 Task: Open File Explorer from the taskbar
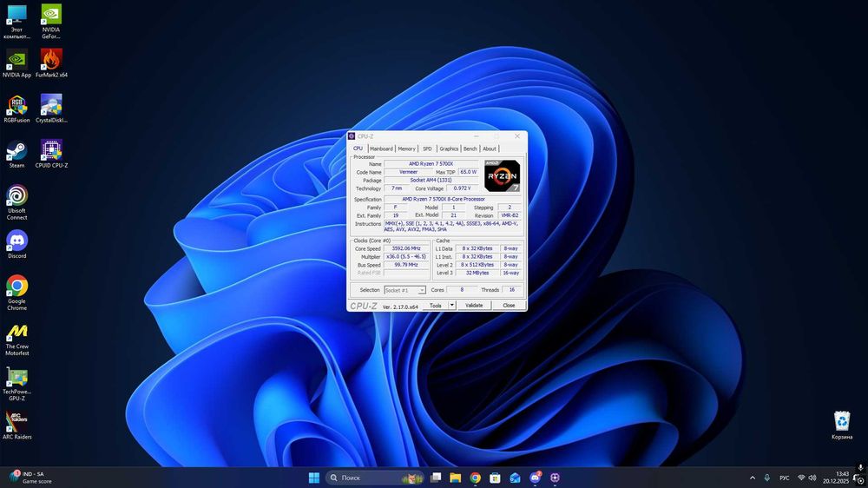(x=456, y=478)
